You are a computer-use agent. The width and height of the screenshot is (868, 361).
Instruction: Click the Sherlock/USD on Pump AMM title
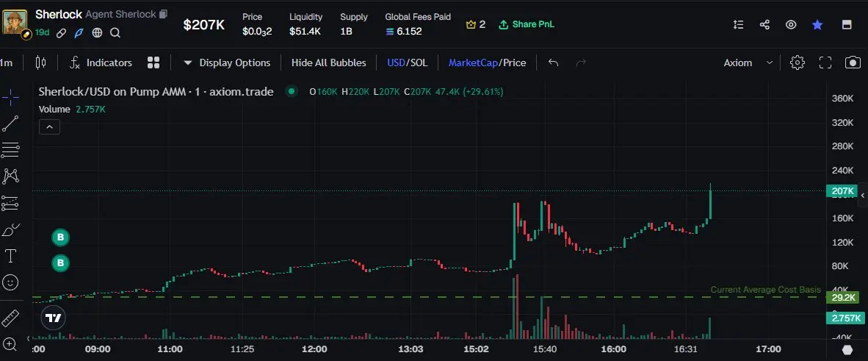156,91
